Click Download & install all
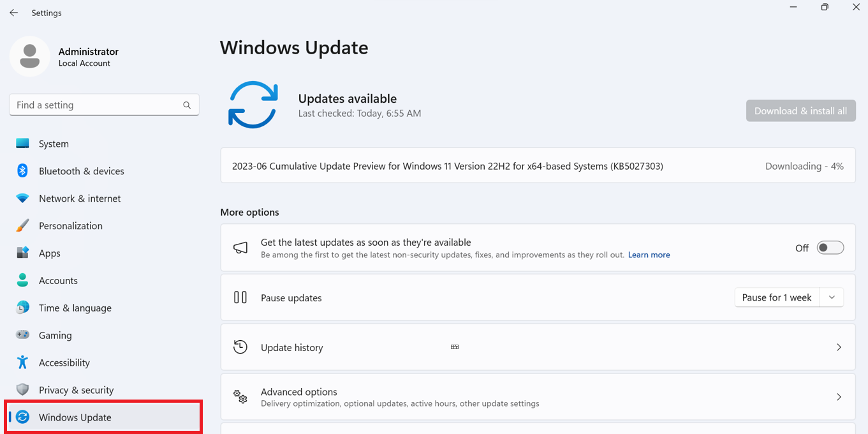 [800, 110]
